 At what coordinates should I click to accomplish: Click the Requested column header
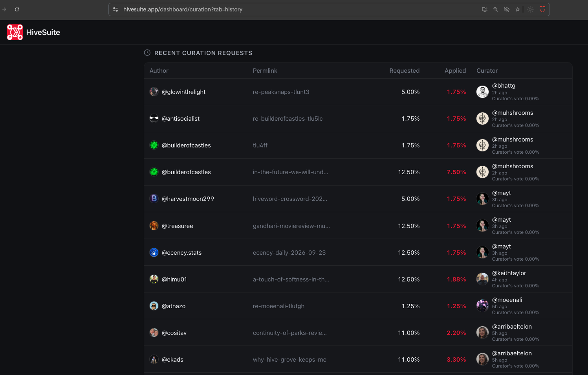point(405,71)
